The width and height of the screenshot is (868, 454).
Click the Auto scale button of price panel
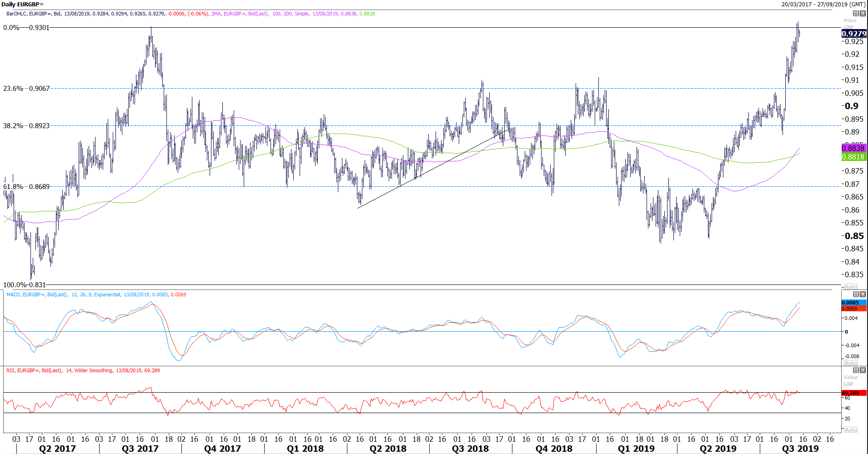point(851,287)
